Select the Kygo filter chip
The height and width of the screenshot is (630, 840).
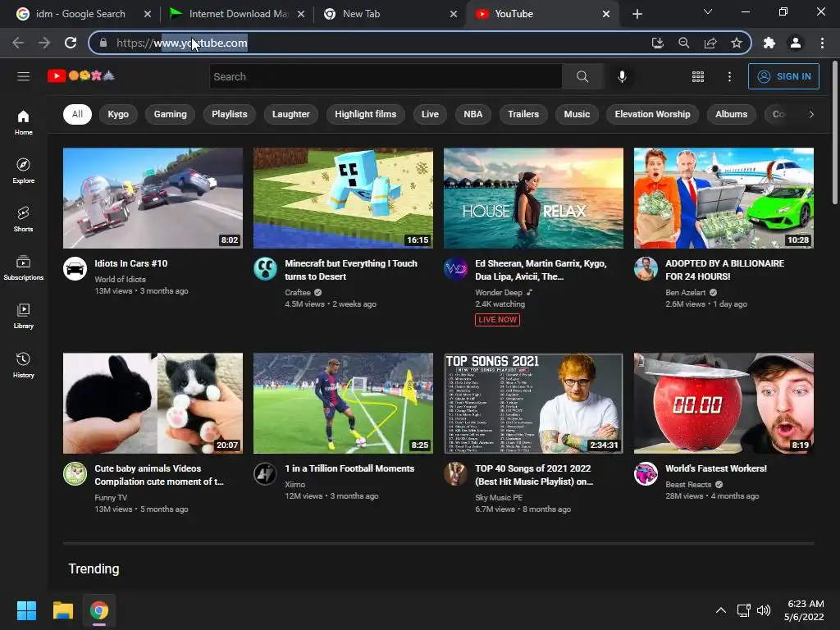[x=118, y=114]
